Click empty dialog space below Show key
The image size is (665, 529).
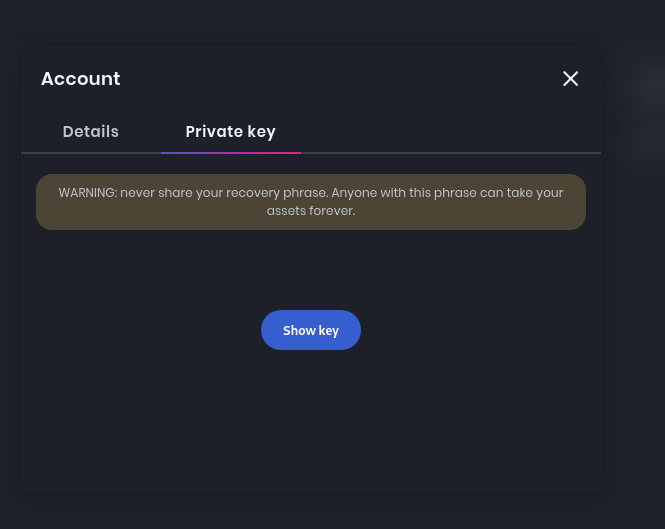click(310, 420)
